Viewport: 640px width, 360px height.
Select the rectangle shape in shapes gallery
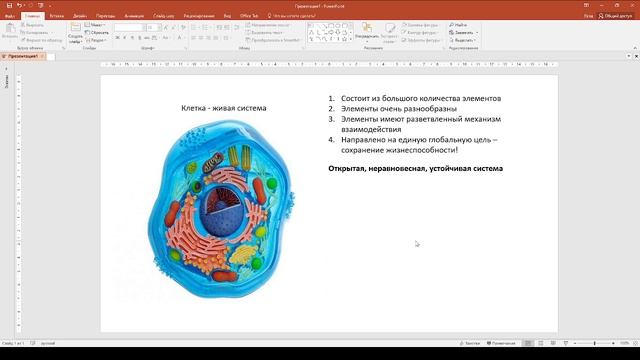coord(331,25)
